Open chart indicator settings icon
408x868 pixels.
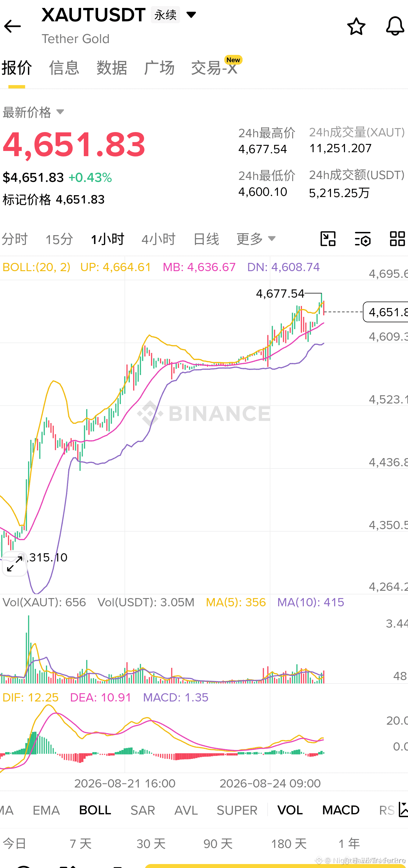click(x=363, y=239)
